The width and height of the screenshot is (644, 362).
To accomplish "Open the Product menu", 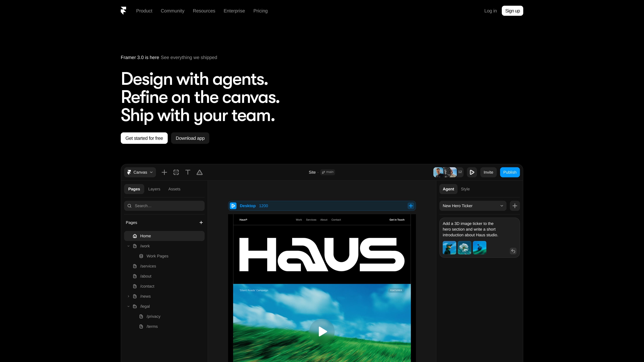I will [x=144, y=11].
